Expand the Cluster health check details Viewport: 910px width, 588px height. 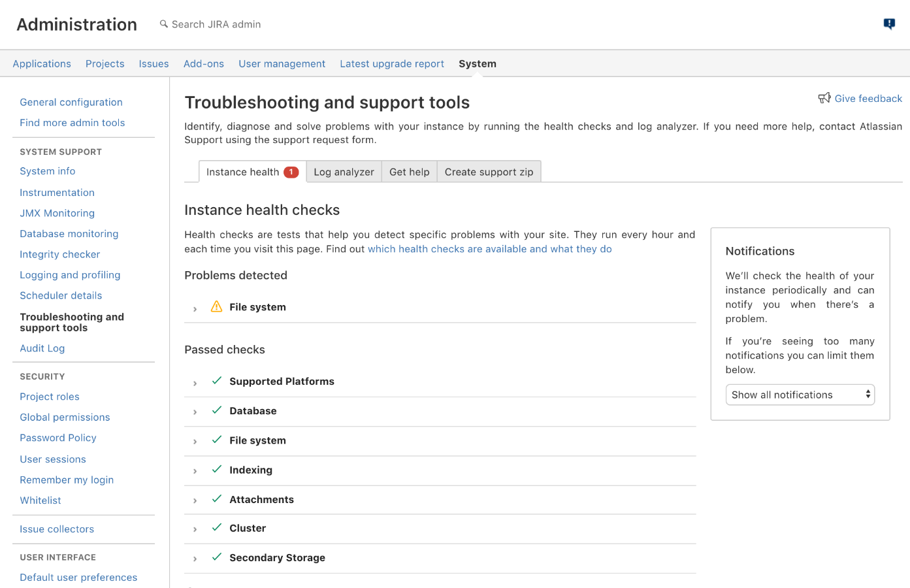[x=195, y=529]
